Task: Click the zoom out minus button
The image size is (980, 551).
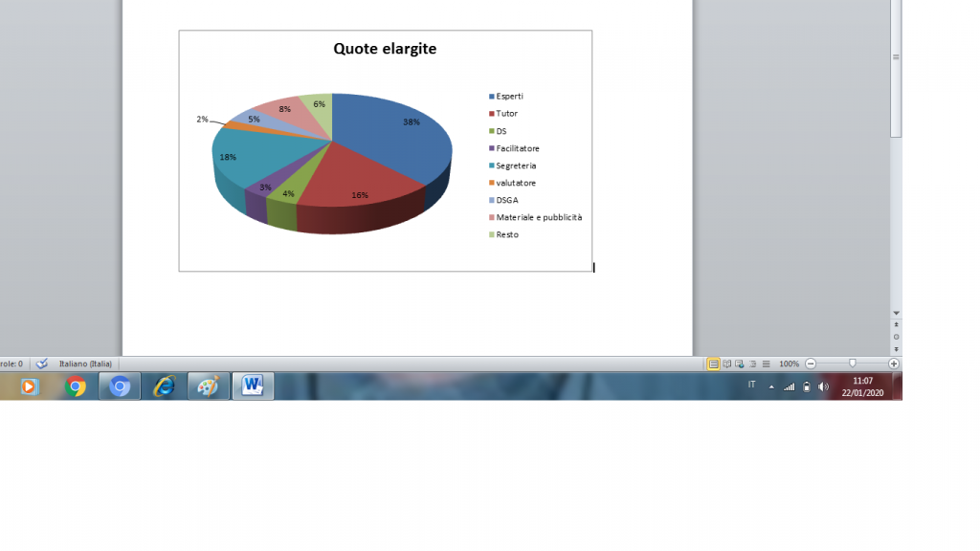Action: (811, 364)
